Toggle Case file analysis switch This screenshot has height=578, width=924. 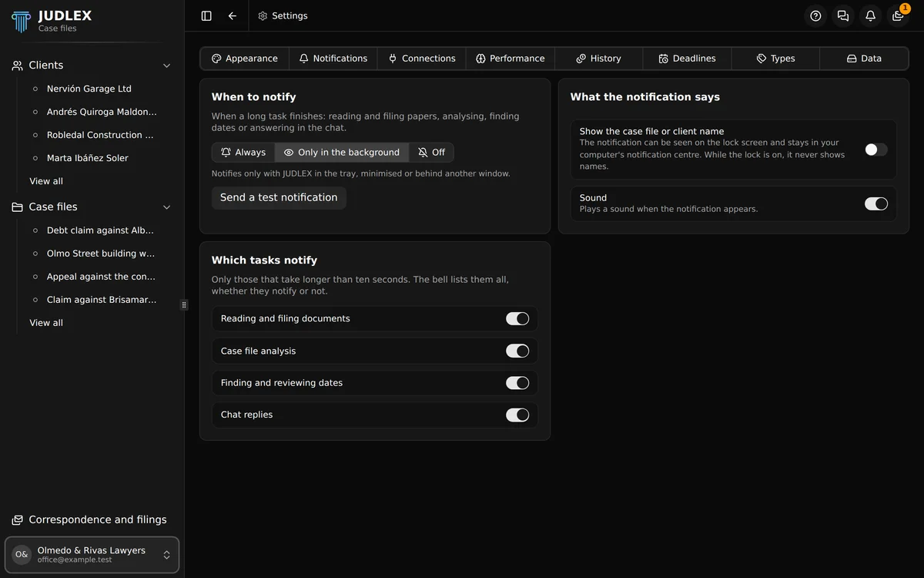(517, 351)
